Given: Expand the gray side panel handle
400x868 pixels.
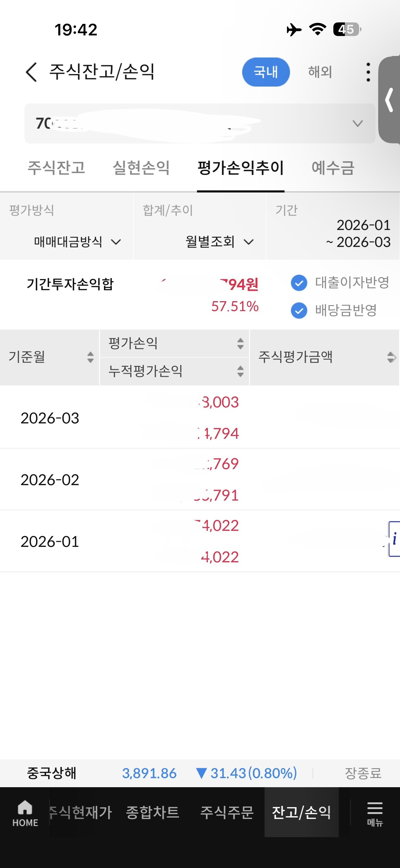Looking at the screenshot, I should [389, 100].
